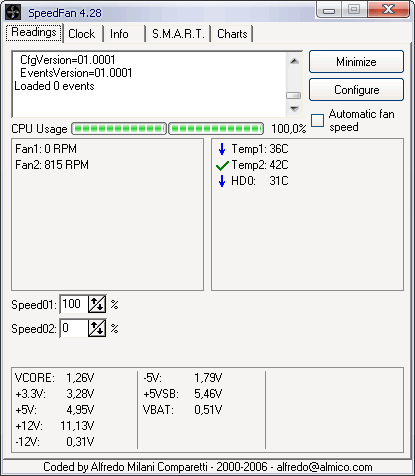Viewport: 415px width, 476px height.
Task: Open the Clock tab
Action: (x=82, y=34)
